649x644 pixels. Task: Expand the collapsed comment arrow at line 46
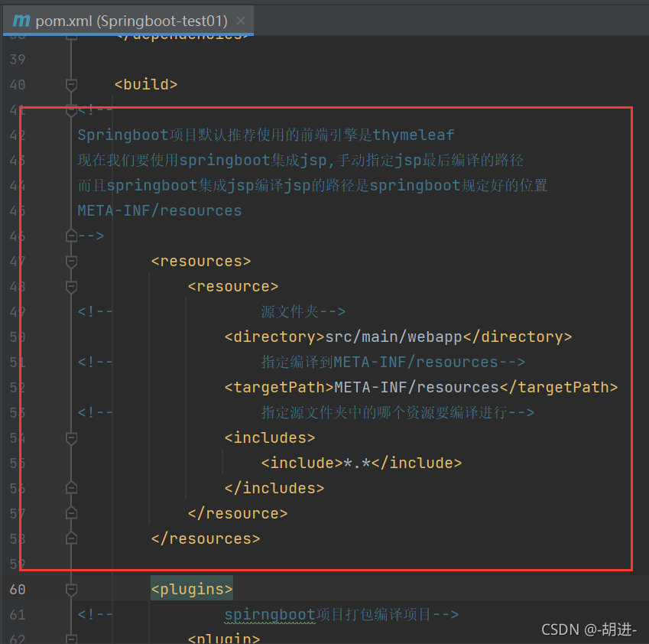click(x=71, y=236)
